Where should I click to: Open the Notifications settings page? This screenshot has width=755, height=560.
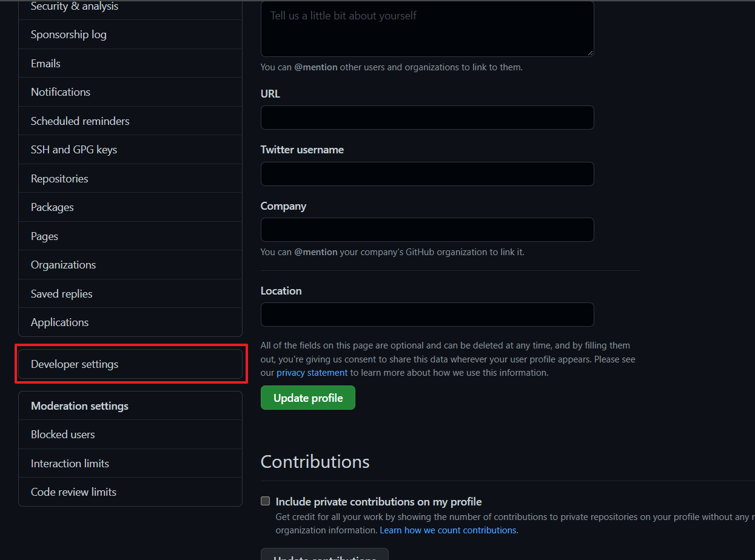(60, 92)
